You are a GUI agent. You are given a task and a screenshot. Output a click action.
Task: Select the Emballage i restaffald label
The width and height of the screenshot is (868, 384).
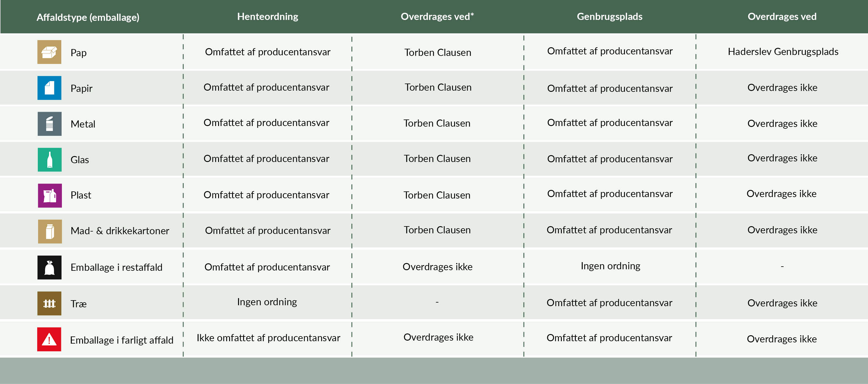116,267
